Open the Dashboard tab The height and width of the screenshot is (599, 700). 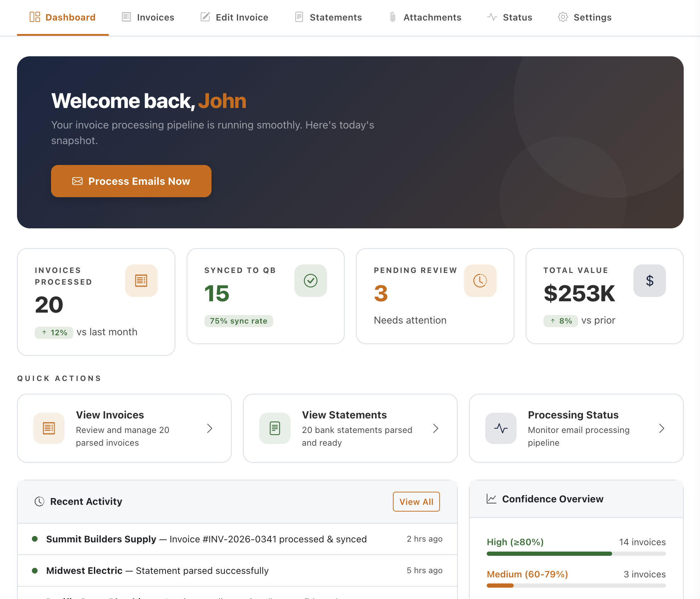63,17
